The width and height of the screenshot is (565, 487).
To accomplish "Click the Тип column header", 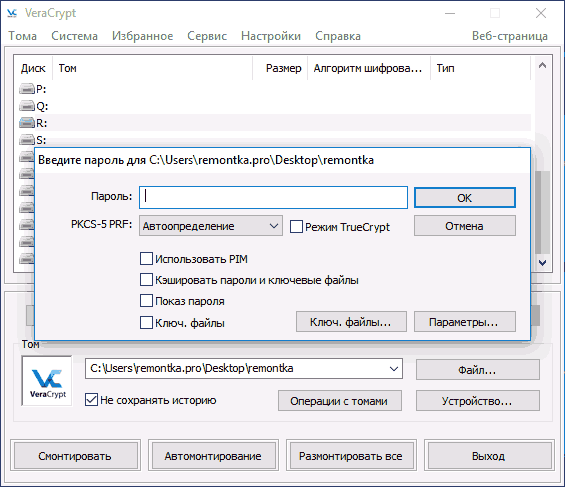I will 480,68.
